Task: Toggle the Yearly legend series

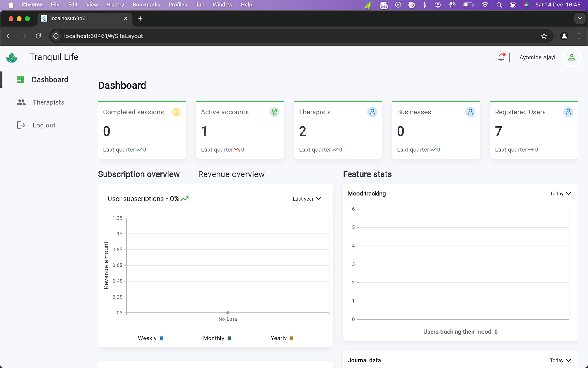Action: (x=282, y=338)
